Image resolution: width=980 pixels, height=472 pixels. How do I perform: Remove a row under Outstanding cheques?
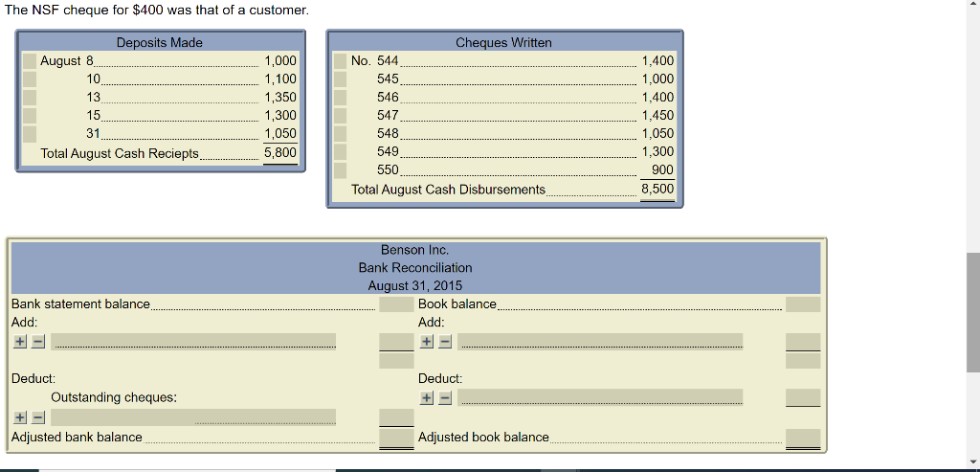pyautogui.click(x=38, y=417)
